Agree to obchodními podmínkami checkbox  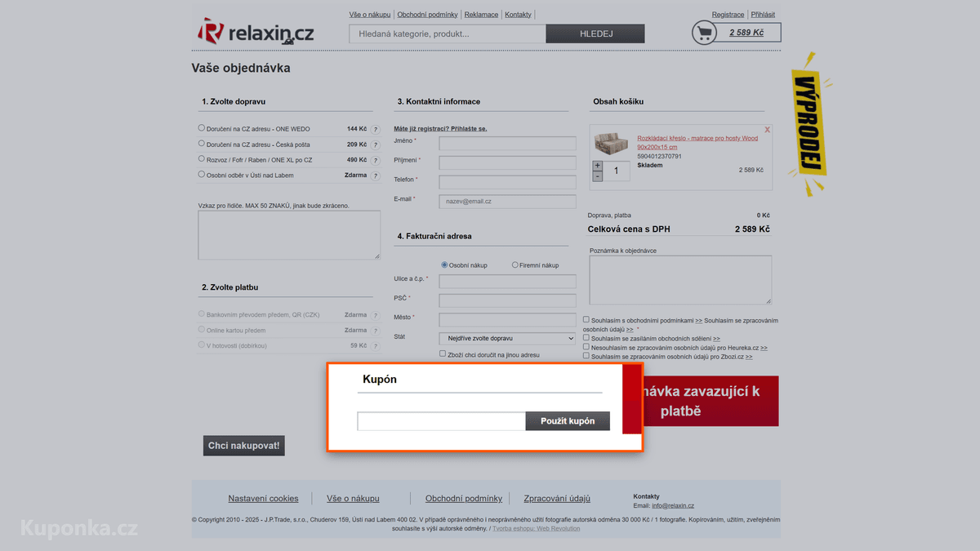(x=586, y=320)
